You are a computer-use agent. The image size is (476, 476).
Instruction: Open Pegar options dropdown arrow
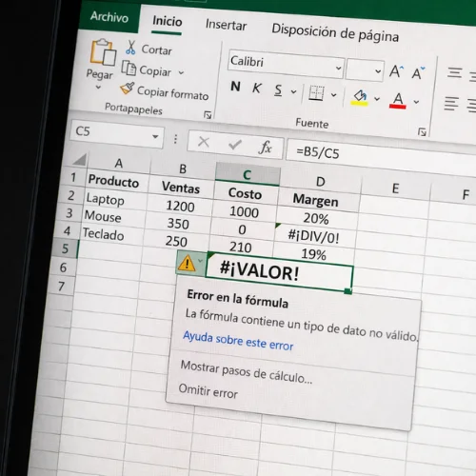pyautogui.click(x=98, y=87)
